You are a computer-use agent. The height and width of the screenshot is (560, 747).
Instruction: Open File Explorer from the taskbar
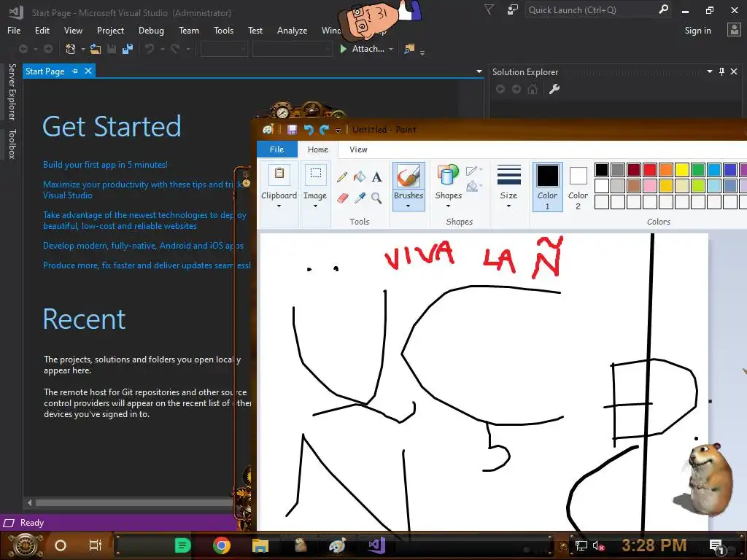click(260, 545)
